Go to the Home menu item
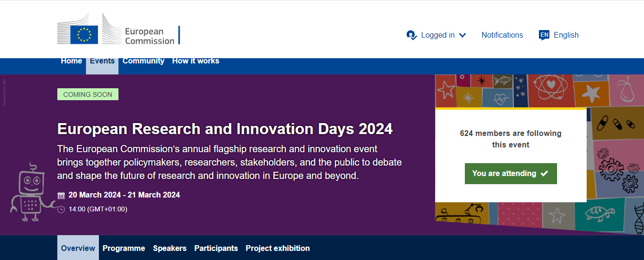 pos(72,61)
